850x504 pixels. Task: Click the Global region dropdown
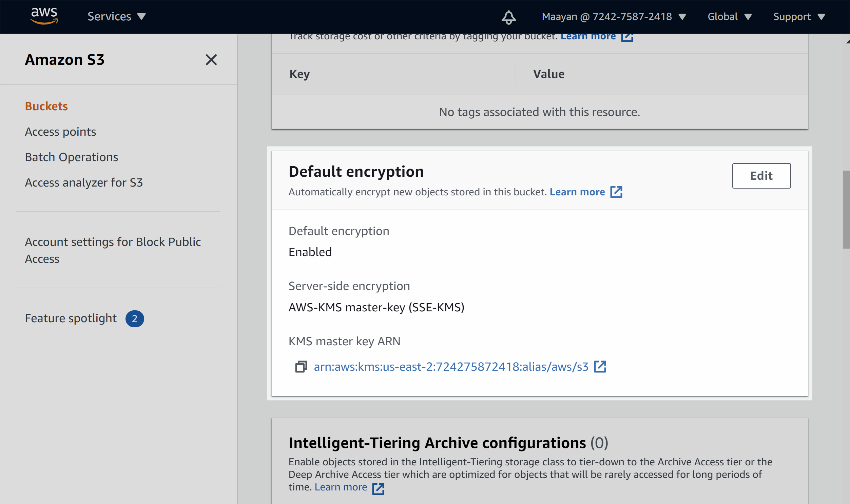click(730, 16)
